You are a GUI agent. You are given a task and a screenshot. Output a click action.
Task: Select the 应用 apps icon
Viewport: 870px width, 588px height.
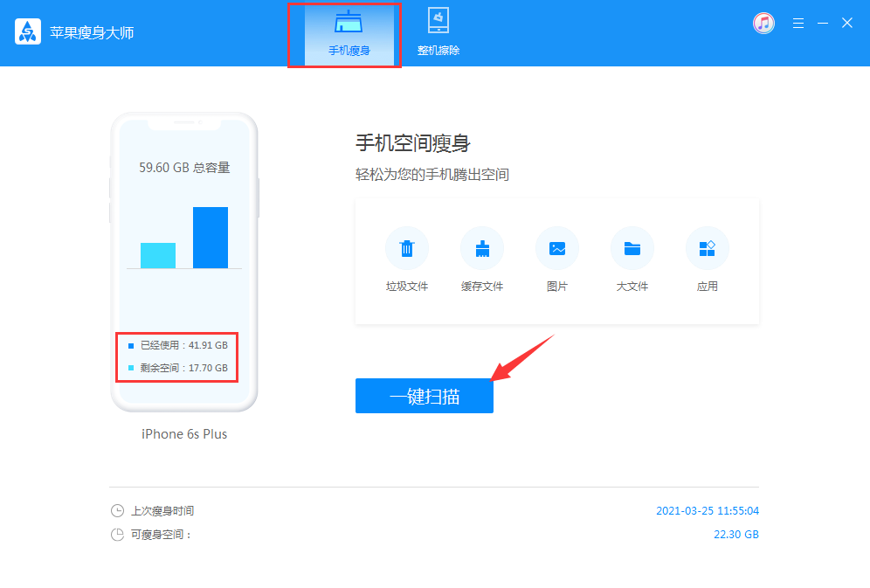pyautogui.click(x=708, y=248)
